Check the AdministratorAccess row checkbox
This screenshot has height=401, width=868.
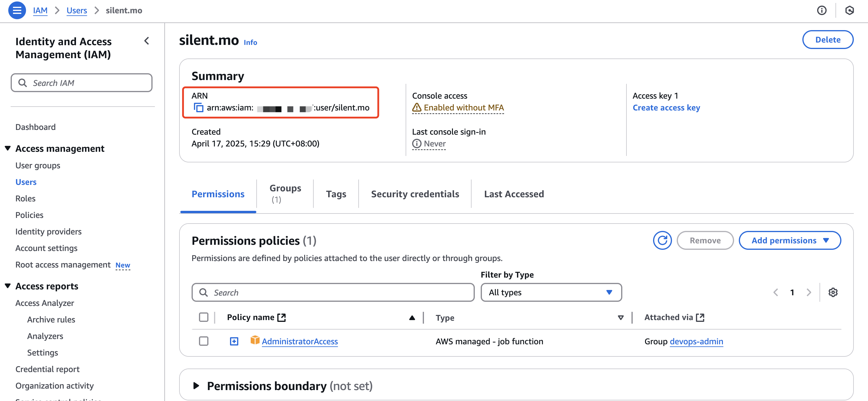point(203,341)
